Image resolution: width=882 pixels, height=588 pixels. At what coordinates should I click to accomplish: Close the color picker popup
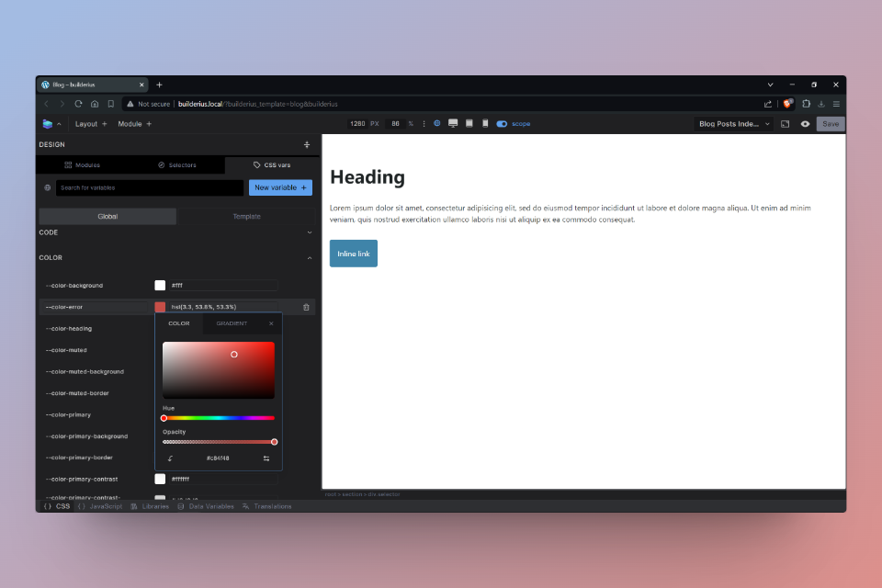click(271, 323)
